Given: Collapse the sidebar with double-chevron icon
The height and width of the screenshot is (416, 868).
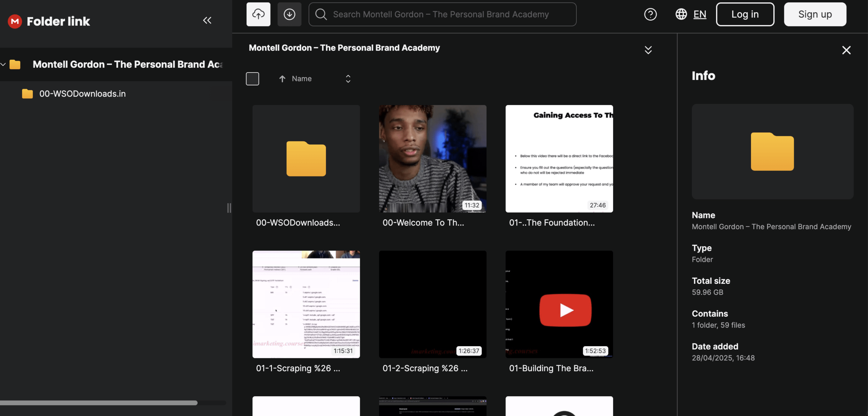Looking at the screenshot, I should click(207, 20).
